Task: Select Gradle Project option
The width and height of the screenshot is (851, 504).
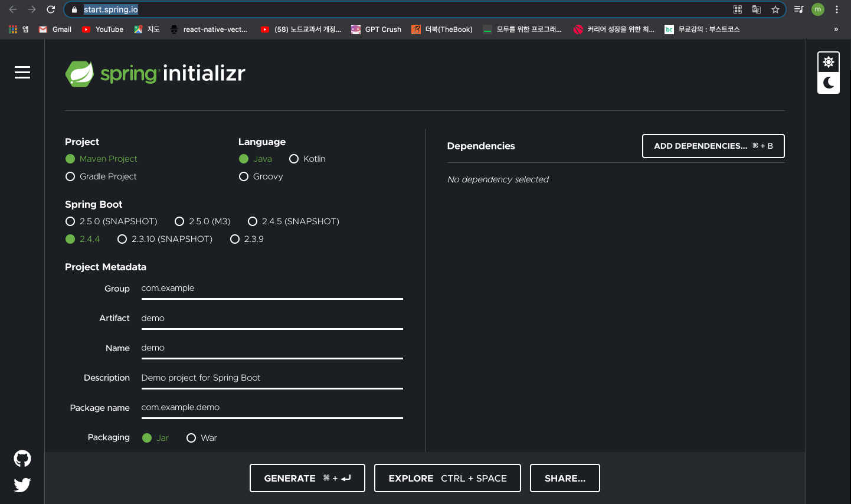Action: coord(101,176)
